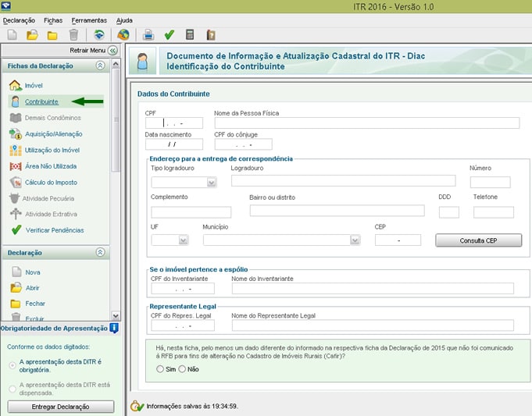This screenshot has width=532, height=416.
Task: Click the Nome do Inventariante field
Action: click(373, 289)
